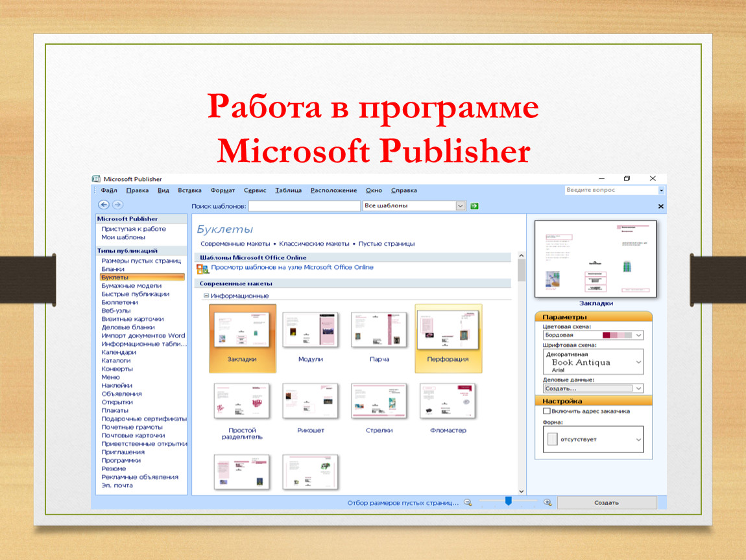
Task: Select Календари publication type
Action: pyautogui.click(x=119, y=352)
